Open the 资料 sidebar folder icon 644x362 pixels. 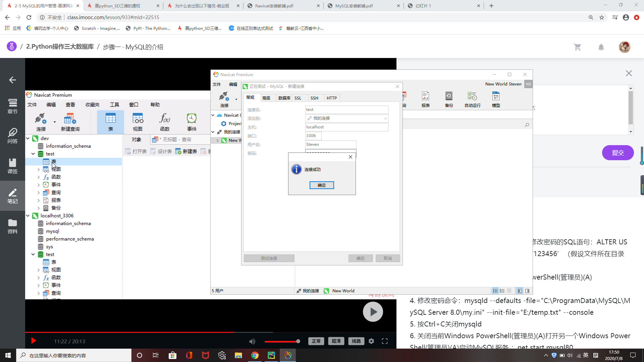tap(12, 226)
